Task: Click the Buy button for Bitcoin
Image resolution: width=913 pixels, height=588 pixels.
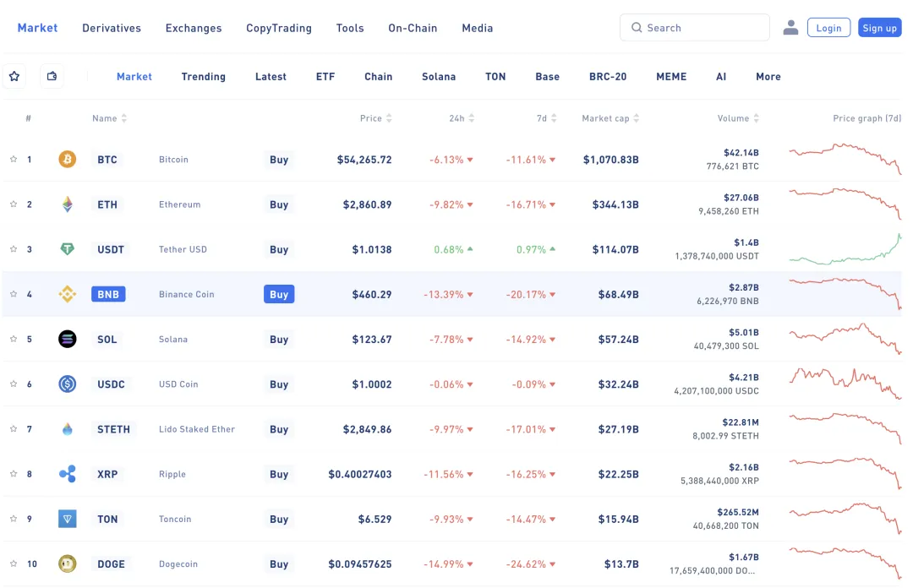Action: tap(279, 159)
